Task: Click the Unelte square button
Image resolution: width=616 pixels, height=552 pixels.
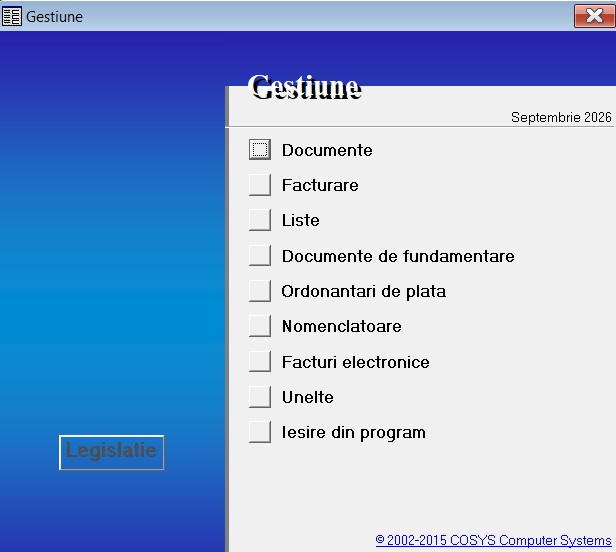Action: pos(260,397)
